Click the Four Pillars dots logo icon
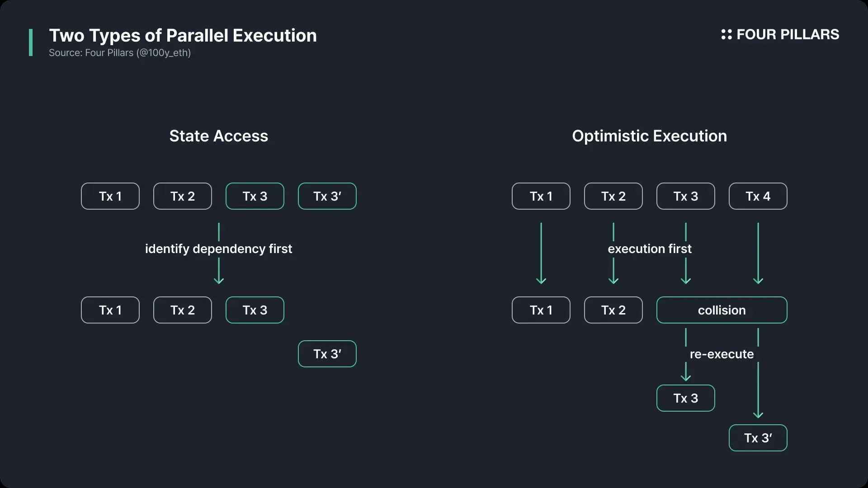Screen dimensions: 868x488 coord(726,34)
